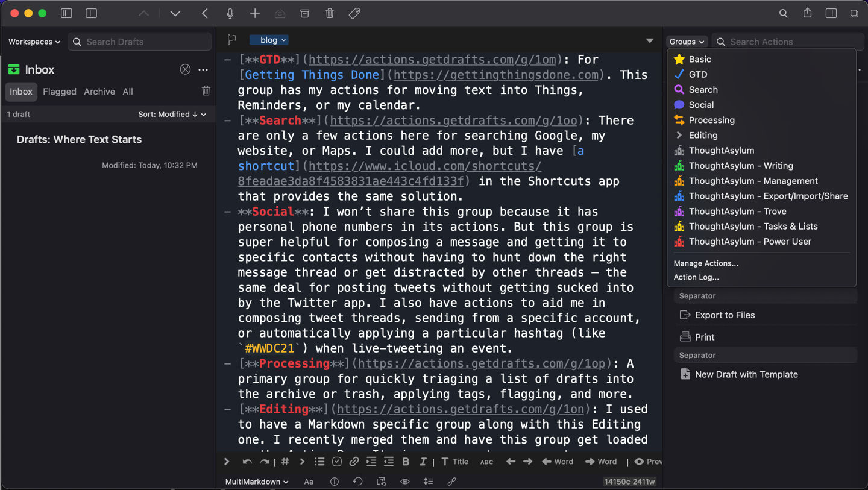Run New Draft with Template action
Screen dimensions: 868x490
766,374
